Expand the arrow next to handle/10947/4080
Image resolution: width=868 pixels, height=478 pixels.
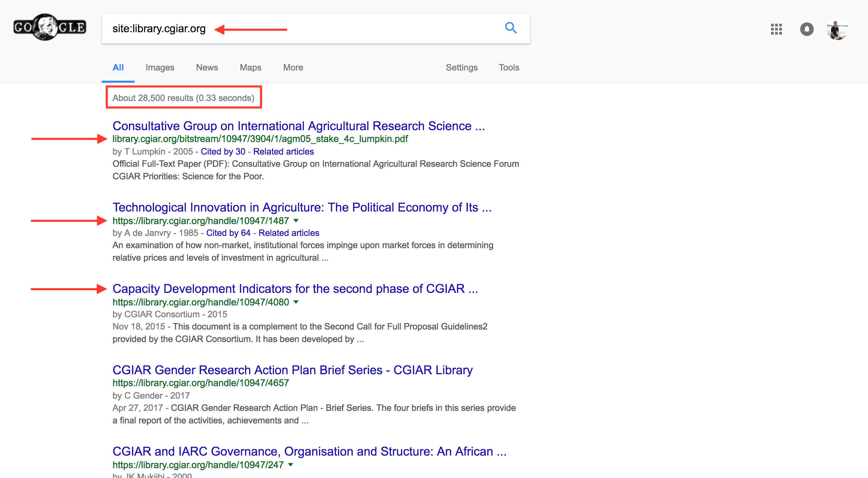tap(296, 302)
